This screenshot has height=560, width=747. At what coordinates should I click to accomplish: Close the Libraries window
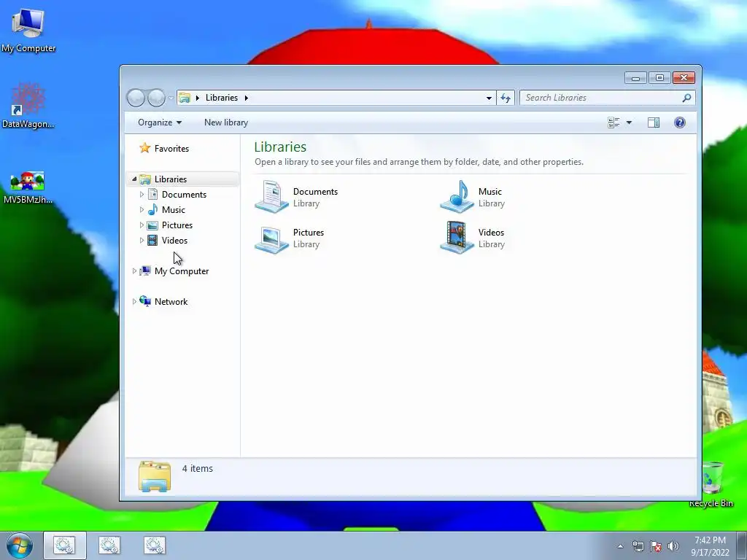[684, 77]
